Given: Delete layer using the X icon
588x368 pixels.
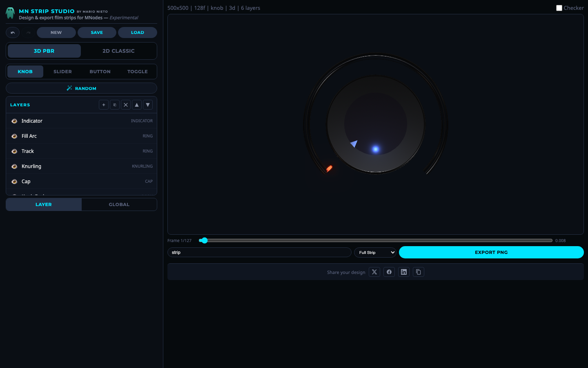Looking at the screenshot, I should [126, 105].
